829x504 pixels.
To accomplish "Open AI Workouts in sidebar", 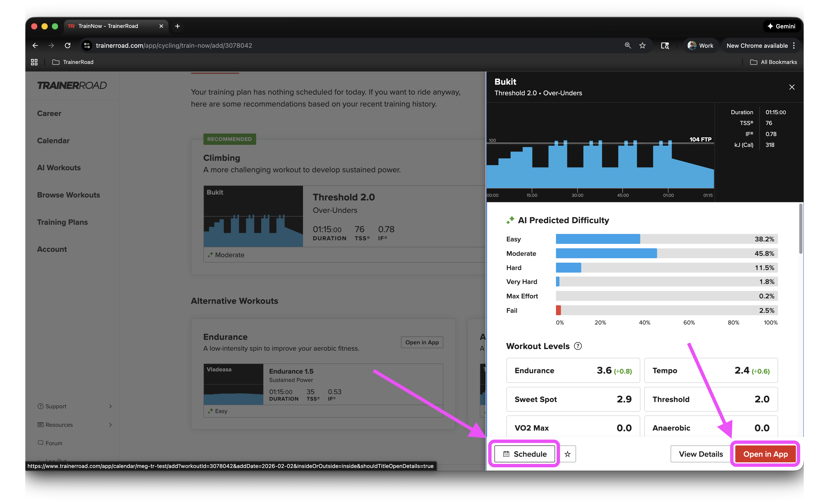I will tap(59, 168).
